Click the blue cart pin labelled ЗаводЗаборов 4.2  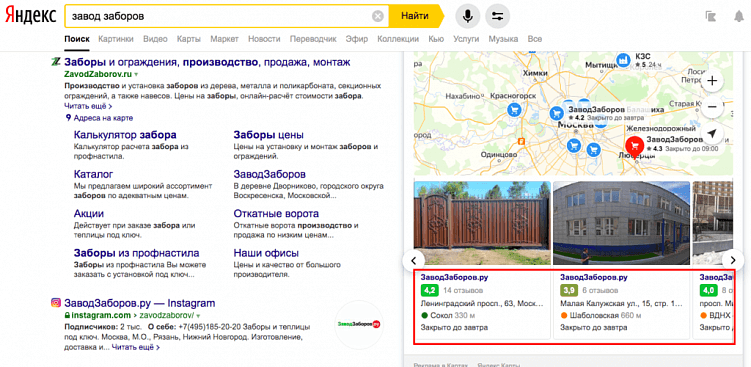pyautogui.click(x=556, y=114)
